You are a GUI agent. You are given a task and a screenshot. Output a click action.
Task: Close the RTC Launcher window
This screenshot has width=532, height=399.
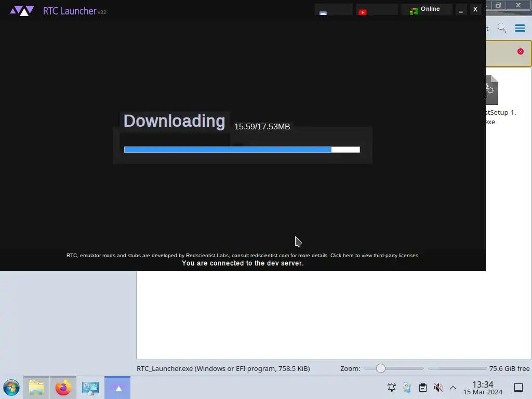pos(475,9)
